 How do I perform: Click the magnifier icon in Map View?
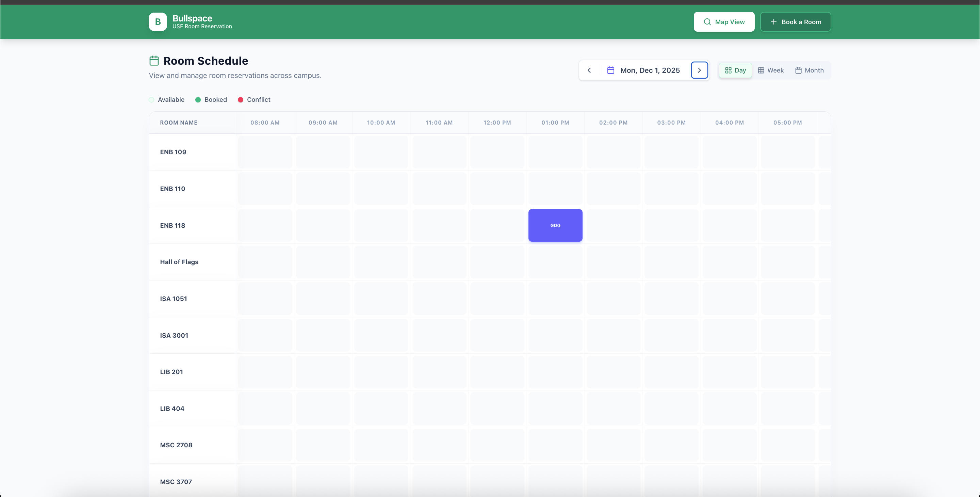point(707,22)
